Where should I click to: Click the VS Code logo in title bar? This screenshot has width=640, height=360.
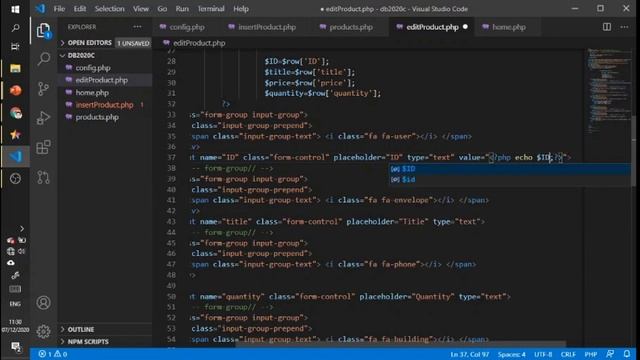[40, 9]
